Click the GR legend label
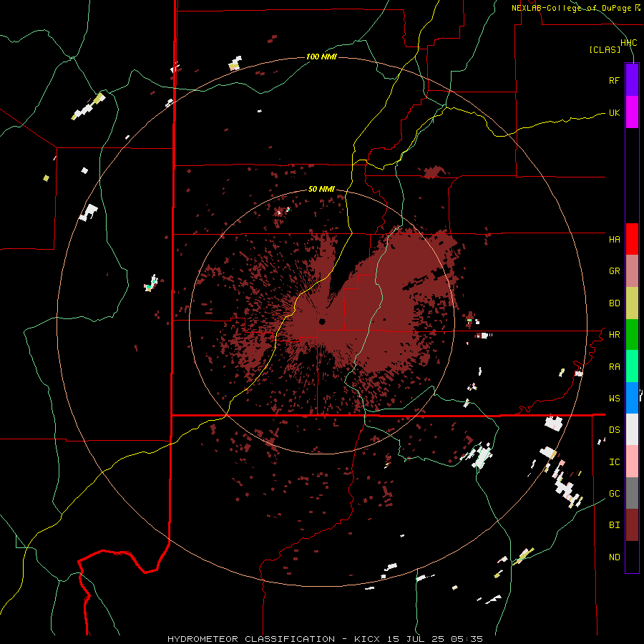 614,271
